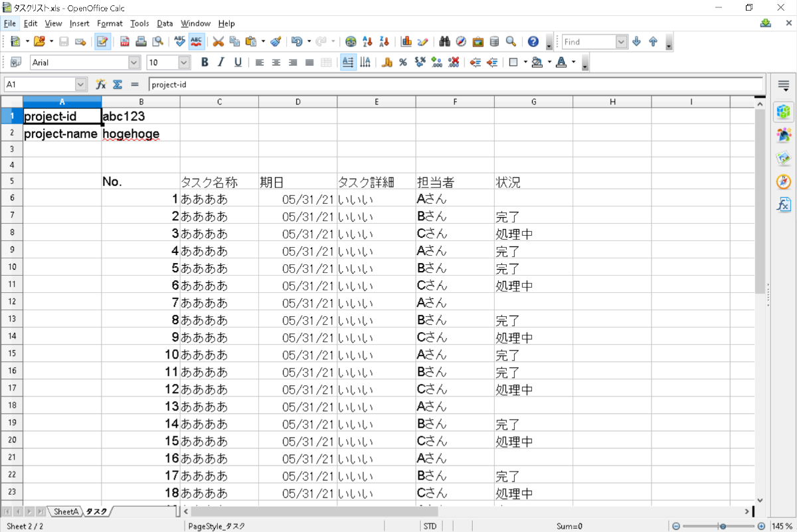The image size is (797, 532).
Task: Open the Undo history dropdown arrow
Action: coord(309,41)
